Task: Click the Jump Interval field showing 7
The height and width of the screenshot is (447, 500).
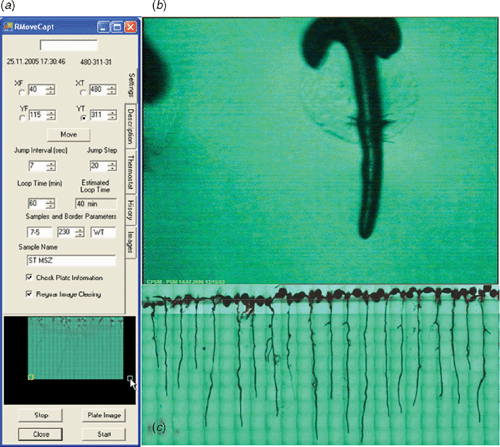Action: (37, 166)
